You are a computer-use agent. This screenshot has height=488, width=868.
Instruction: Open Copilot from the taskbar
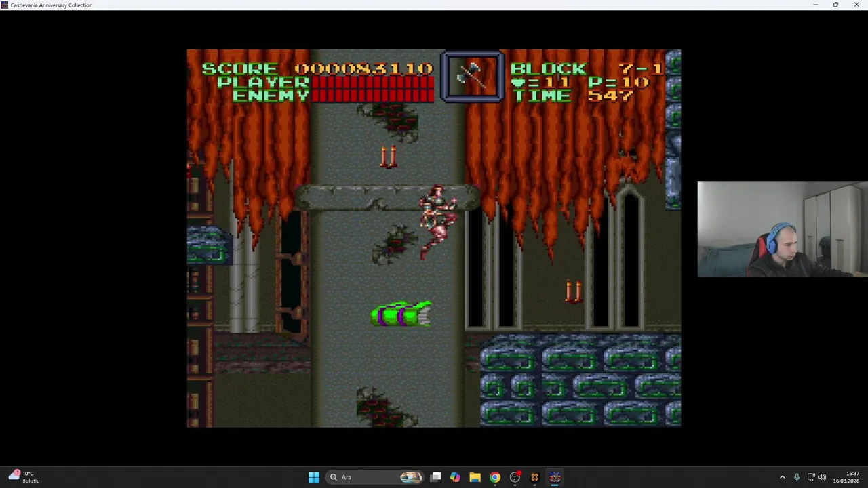pos(455,477)
